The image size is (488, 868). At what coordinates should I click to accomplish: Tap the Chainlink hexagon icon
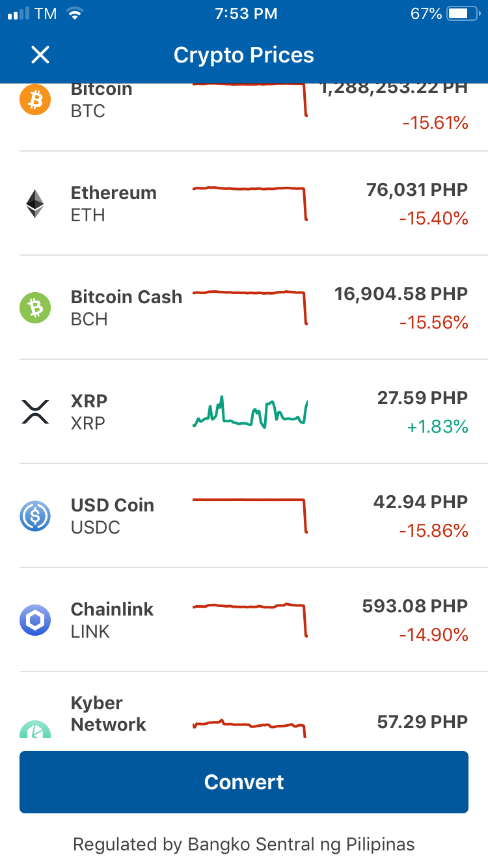(35, 620)
